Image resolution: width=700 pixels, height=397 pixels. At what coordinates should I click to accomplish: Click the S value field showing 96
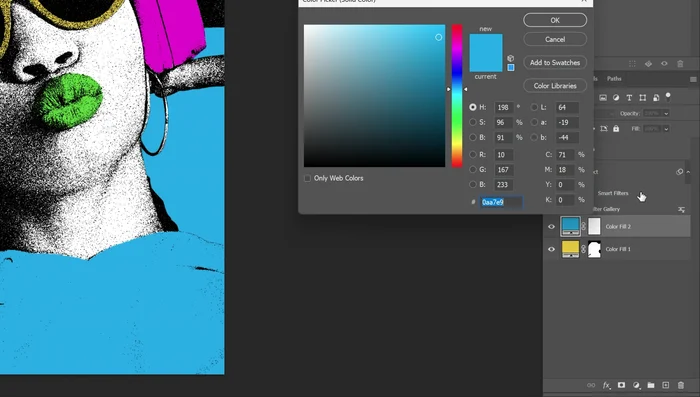click(x=504, y=122)
